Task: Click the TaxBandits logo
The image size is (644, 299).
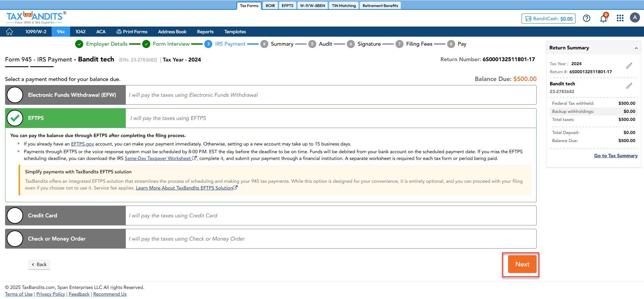Action: coord(36,17)
